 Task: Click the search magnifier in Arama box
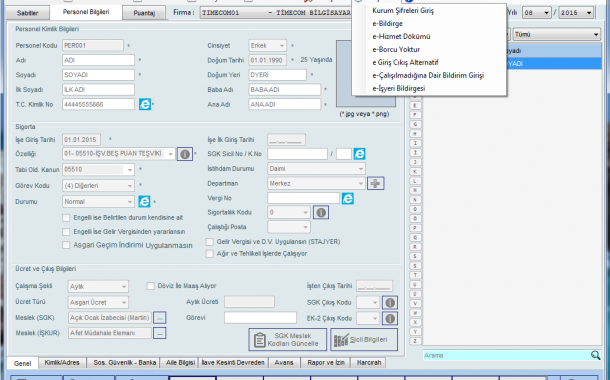[x=595, y=355]
